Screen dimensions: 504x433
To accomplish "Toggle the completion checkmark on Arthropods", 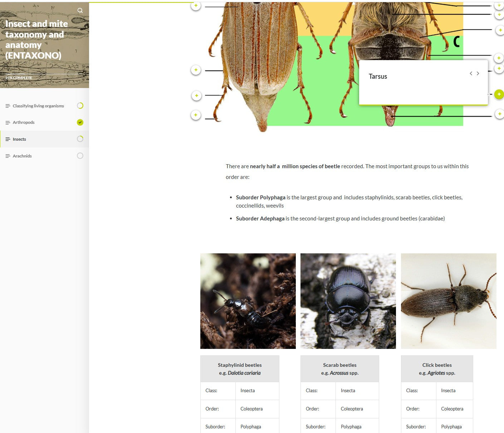I will point(80,122).
